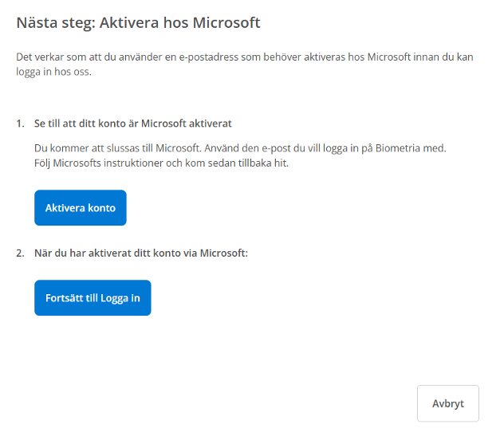Viewport: 504px width, 440px height.
Task: Click step one title about Microsoft aktiverat
Action: coord(132,124)
